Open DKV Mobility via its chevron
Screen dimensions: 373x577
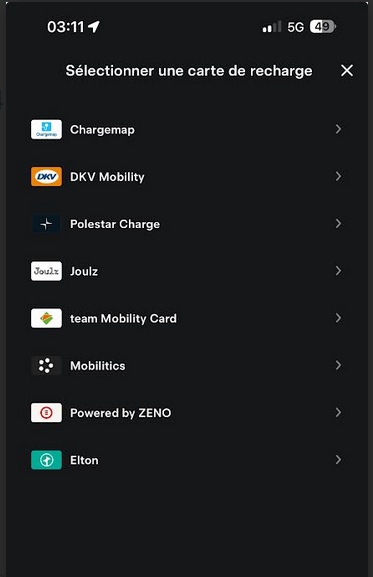tap(338, 177)
